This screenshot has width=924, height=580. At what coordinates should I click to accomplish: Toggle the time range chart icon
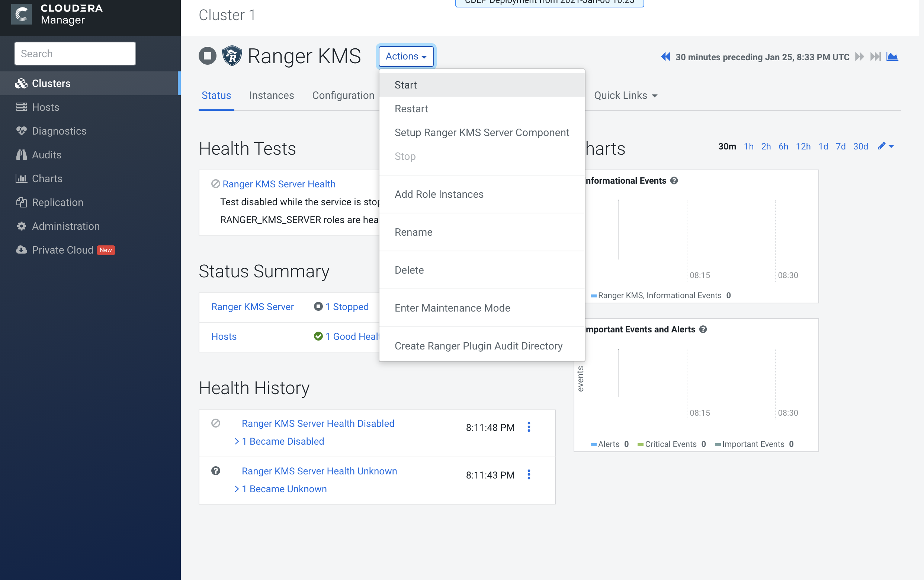[x=892, y=57]
